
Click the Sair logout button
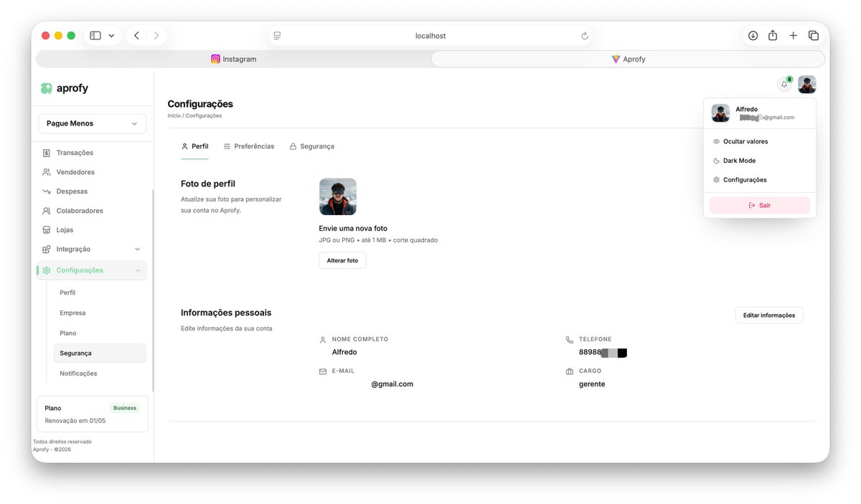click(x=760, y=205)
